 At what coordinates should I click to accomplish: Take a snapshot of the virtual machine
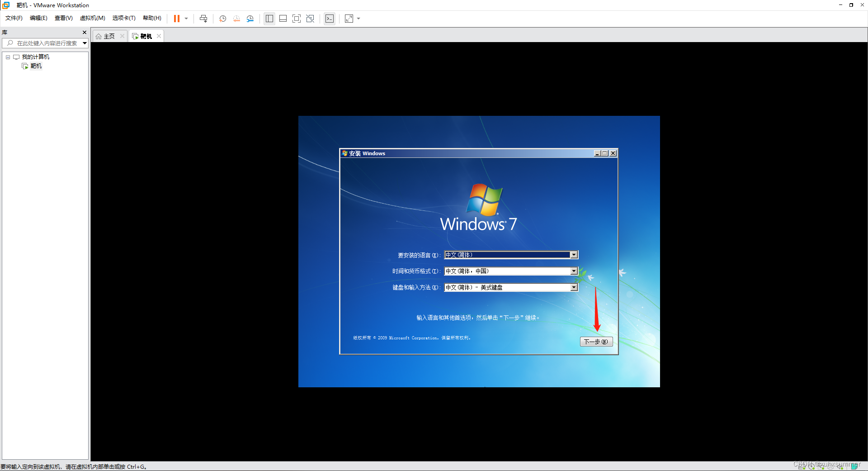coord(223,19)
